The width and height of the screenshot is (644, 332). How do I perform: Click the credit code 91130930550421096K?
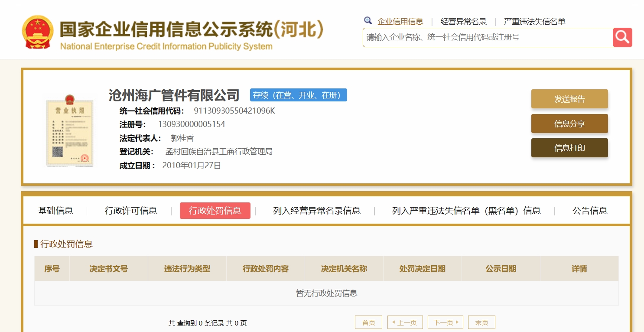pos(234,111)
